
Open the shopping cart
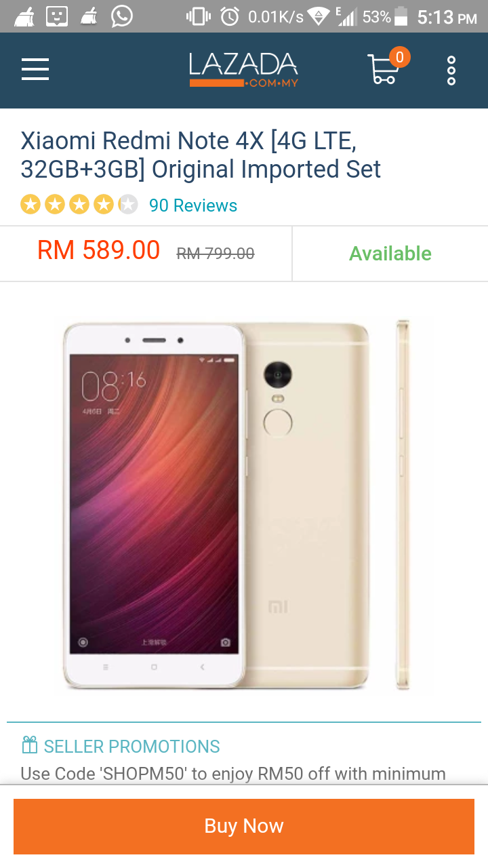[383, 69]
